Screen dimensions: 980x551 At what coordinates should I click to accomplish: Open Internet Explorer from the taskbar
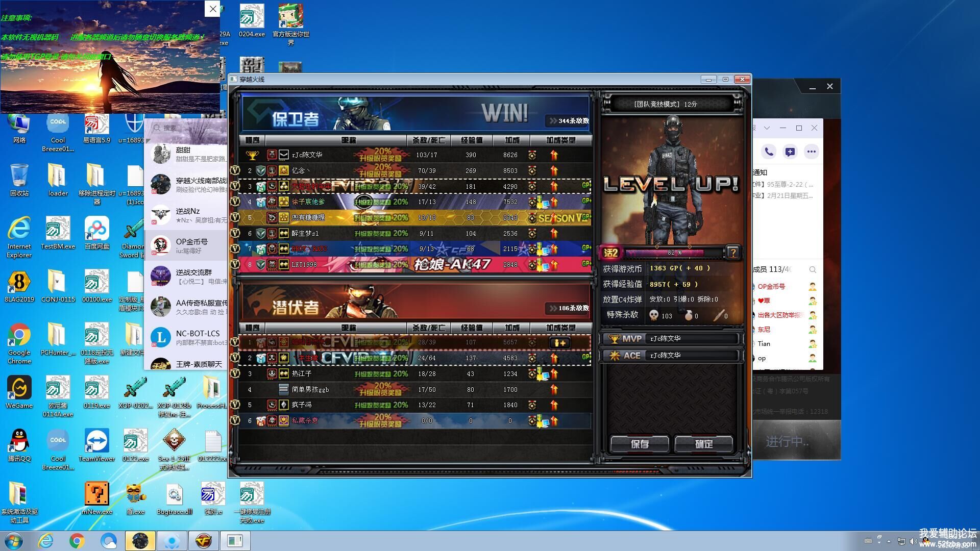pos(45,541)
